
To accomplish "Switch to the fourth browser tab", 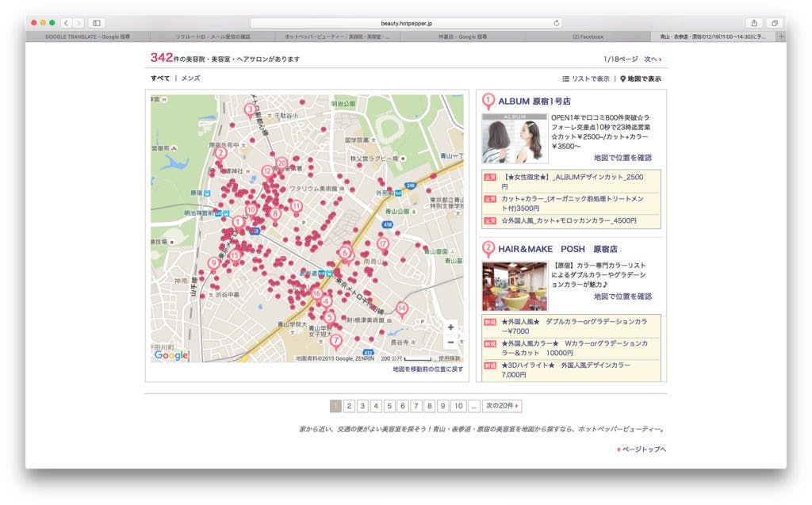I will click(462, 36).
